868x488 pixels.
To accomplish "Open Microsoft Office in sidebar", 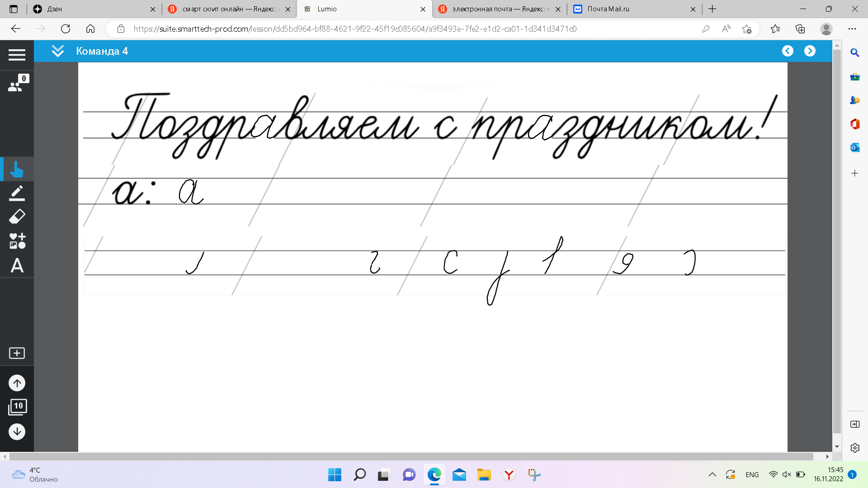I will [854, 124].
